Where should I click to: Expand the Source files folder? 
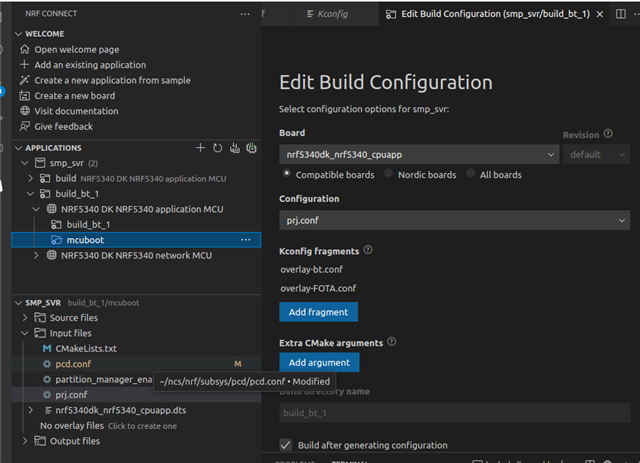point(24,318)
